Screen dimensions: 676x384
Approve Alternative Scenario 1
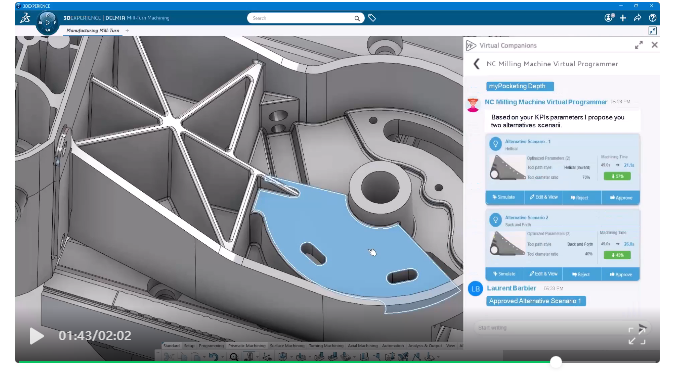tap(621, 198)
